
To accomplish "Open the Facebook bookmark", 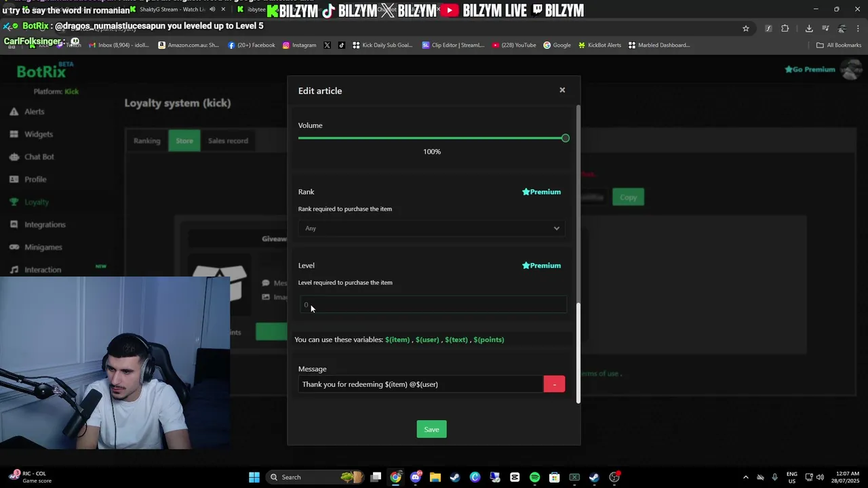I will 252,45.
